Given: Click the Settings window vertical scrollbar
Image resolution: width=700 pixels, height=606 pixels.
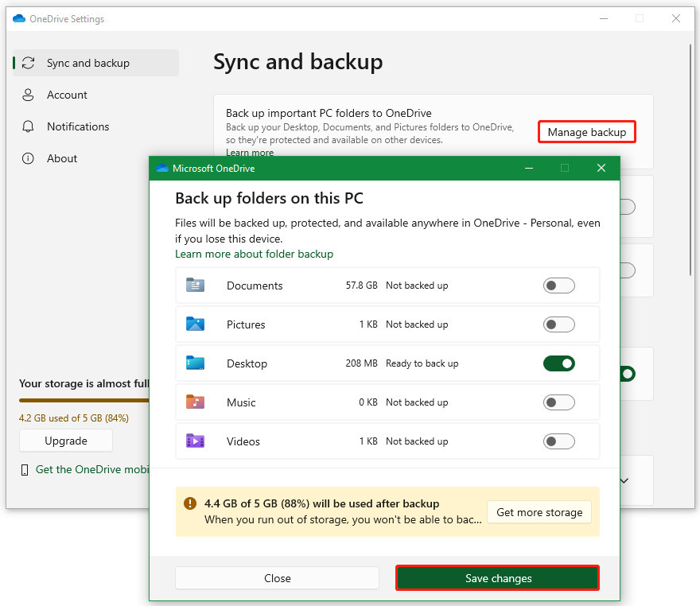Looking at the screenshot, I should point(690,159).
